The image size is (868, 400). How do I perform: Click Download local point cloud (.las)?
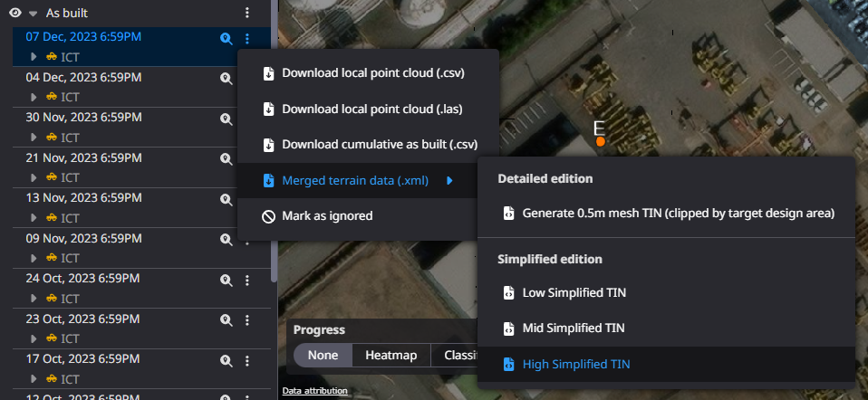(x=368, y=109)
